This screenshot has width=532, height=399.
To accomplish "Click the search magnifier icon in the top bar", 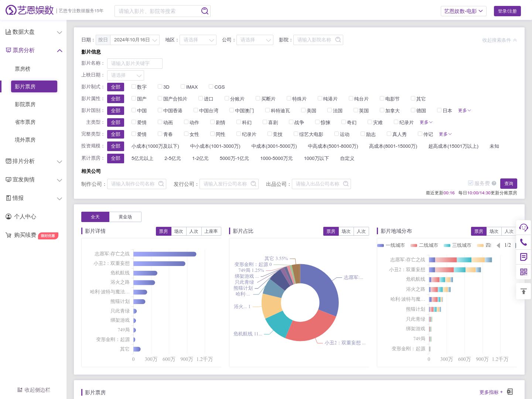I will [x=205, y=11].
